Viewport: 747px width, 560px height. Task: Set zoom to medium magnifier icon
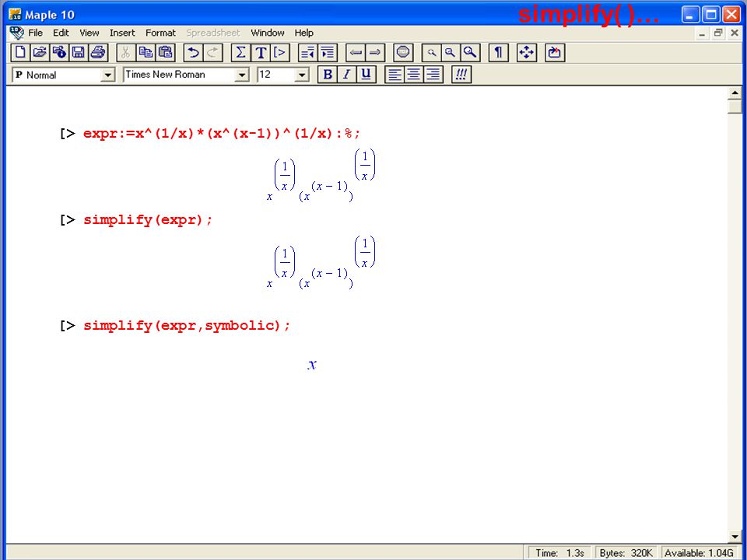click(451, 52)
